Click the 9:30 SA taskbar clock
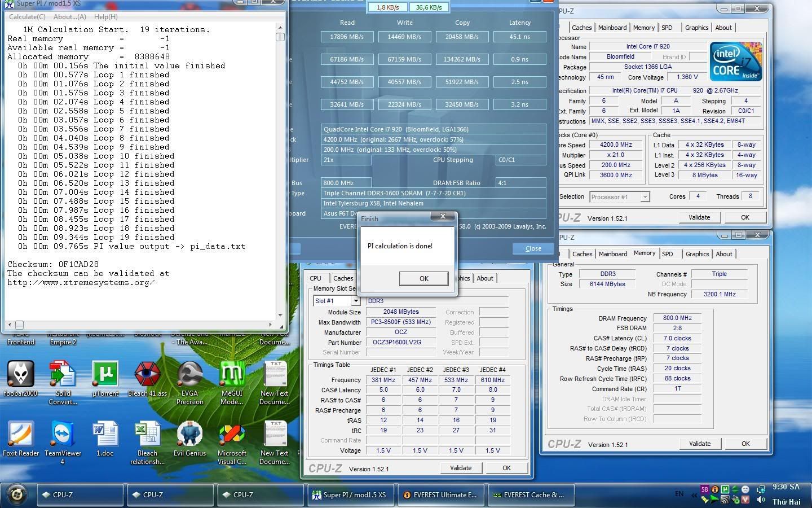 point(786,487)
